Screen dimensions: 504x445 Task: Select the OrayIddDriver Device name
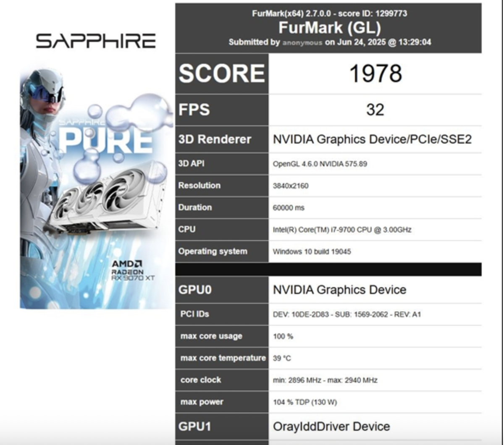point(331,427)
